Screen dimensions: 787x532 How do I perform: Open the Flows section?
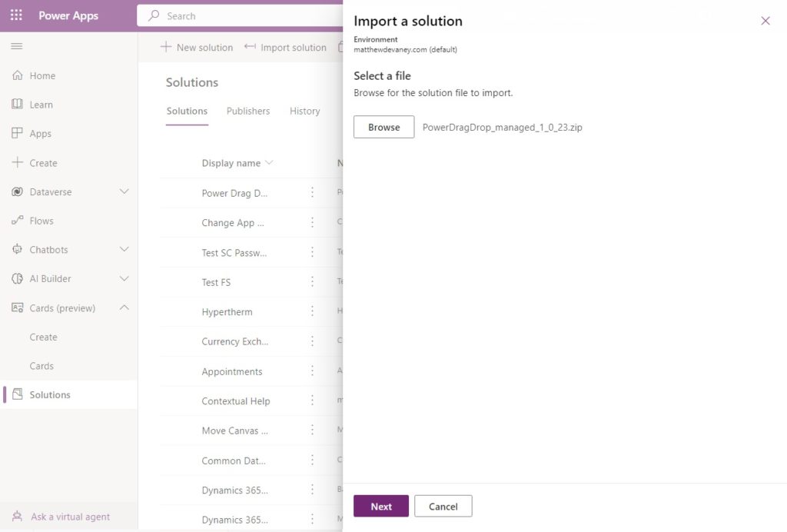point(42,221)
